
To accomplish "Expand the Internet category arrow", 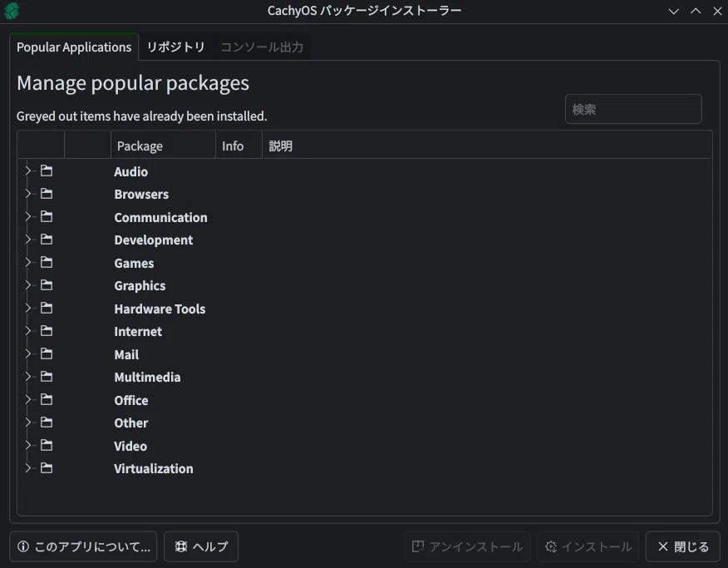I will pyautogui.click(x=28, y=331).
